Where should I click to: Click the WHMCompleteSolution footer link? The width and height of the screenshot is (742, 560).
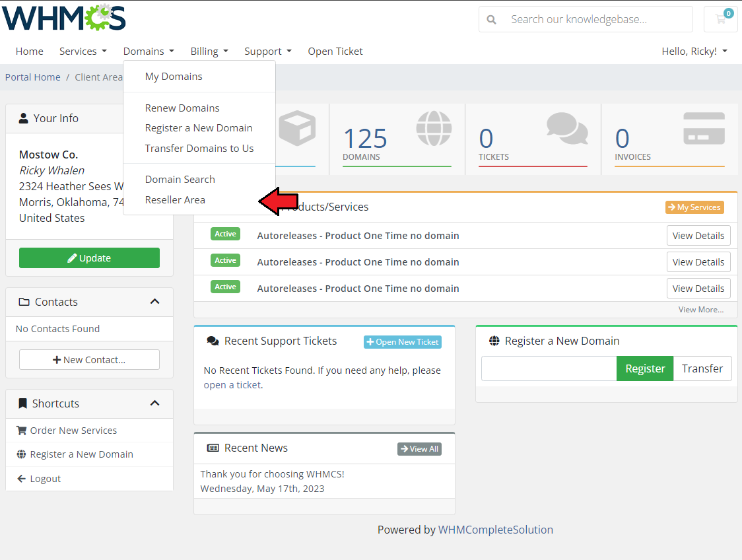[496, 530]
